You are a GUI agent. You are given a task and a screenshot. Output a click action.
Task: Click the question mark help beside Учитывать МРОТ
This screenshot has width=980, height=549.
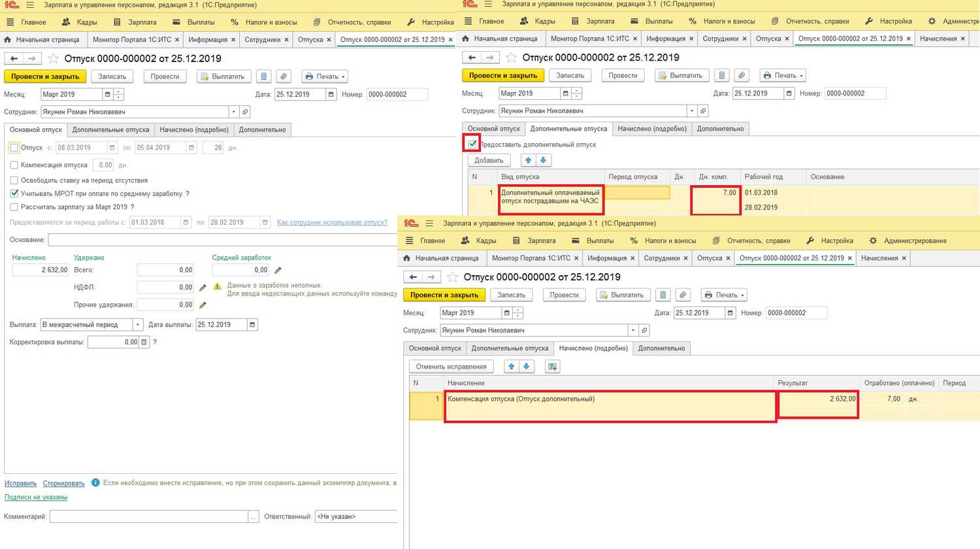(188, 193)
